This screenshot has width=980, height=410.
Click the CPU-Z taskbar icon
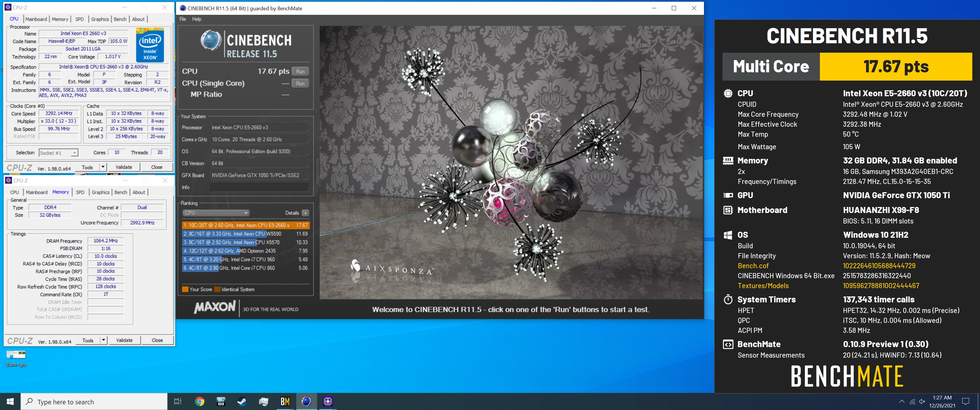pos(328,401)
